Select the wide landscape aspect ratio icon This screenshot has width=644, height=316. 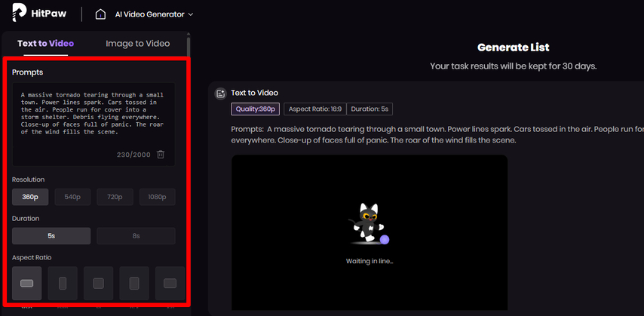point(26,283)
